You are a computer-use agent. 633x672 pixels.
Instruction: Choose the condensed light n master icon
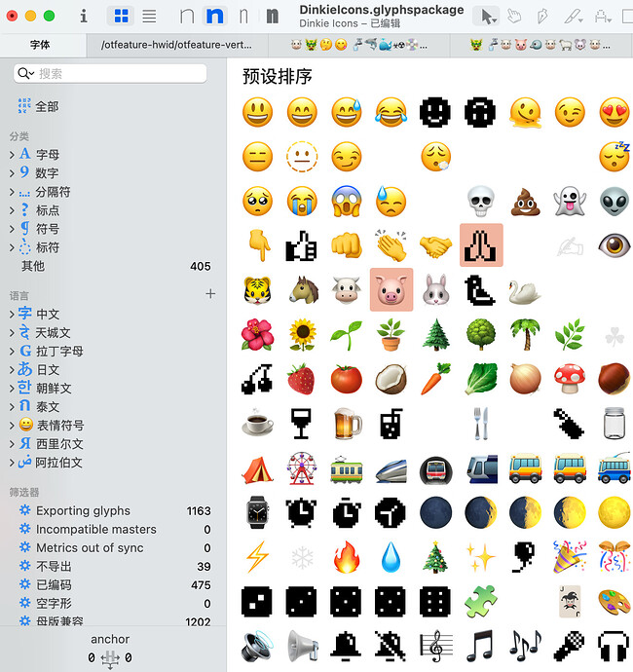[243, 17]
